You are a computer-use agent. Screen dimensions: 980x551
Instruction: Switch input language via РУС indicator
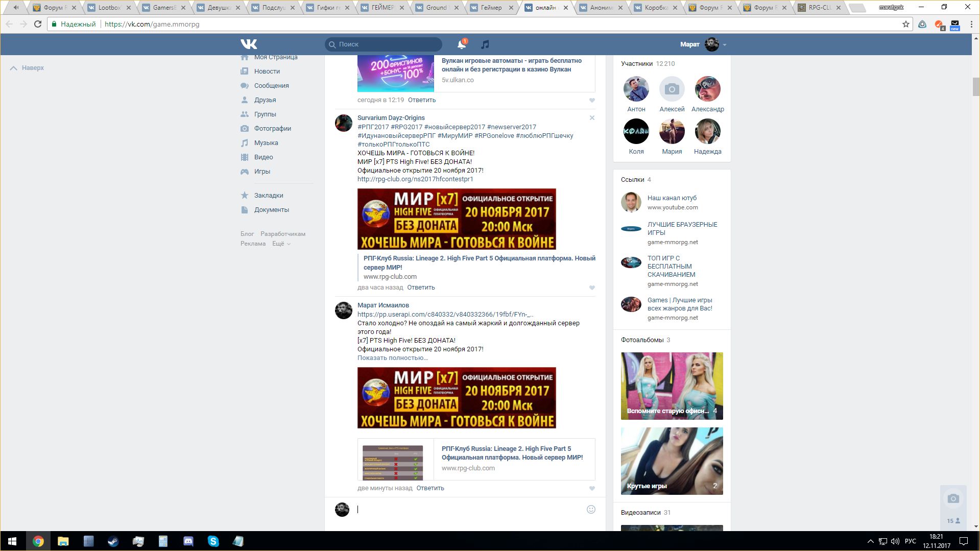pos(911,541)
